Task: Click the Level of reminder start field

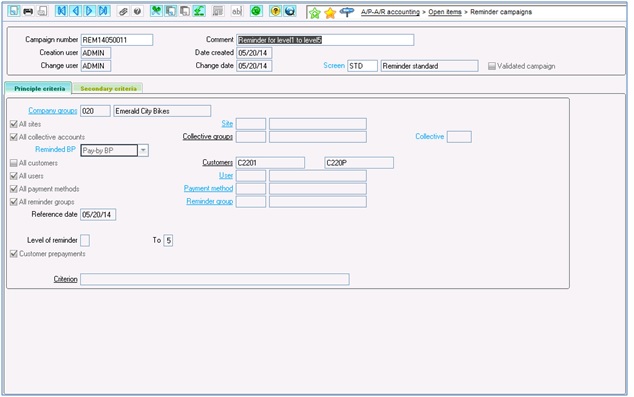Action: pyautogui.click(x=85, y=241)
